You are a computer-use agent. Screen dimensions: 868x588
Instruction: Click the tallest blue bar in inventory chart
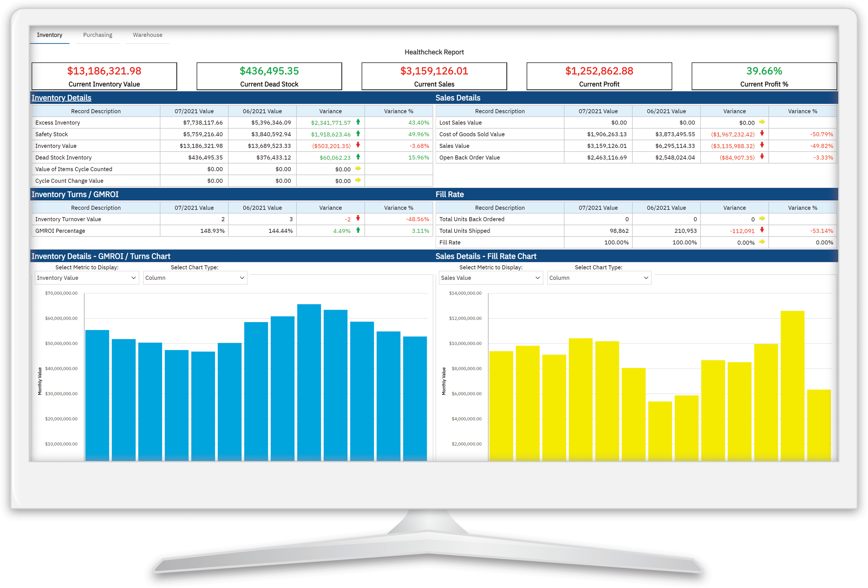click(x=309, y=382)
